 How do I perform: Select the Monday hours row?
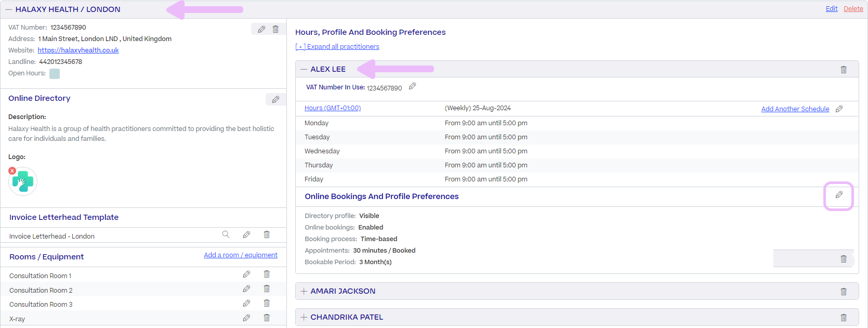coord(577,123)
